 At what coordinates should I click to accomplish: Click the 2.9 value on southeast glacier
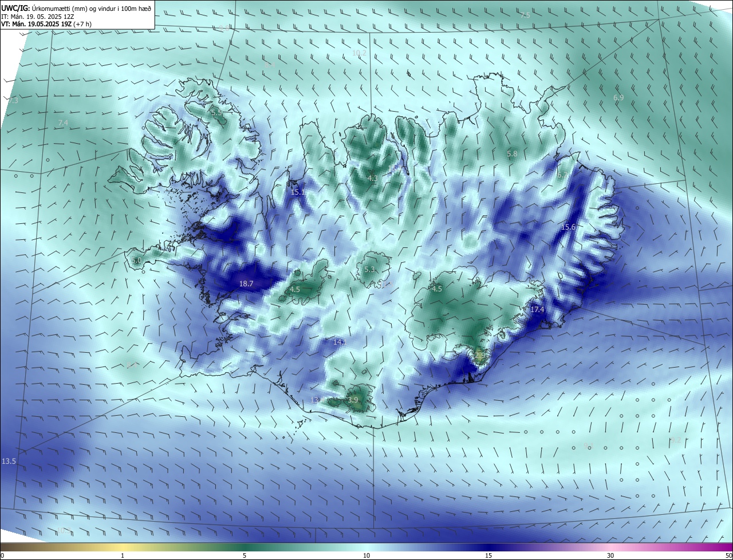click(480, 356)
